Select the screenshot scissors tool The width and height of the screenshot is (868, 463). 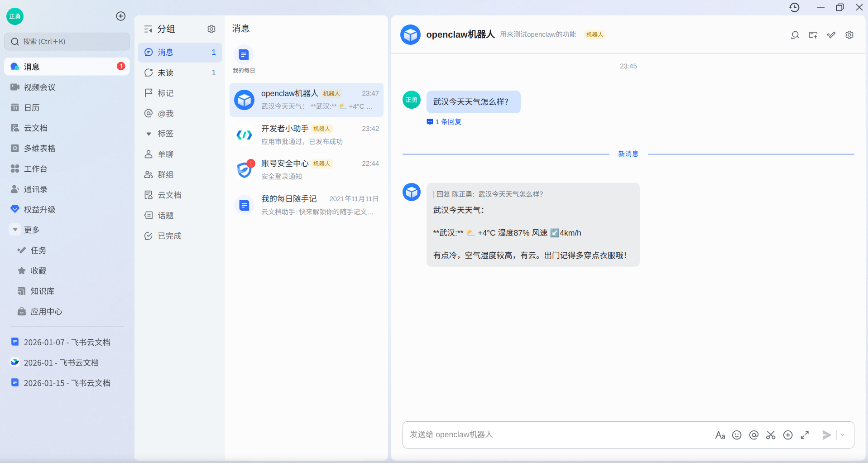[771, 434]
